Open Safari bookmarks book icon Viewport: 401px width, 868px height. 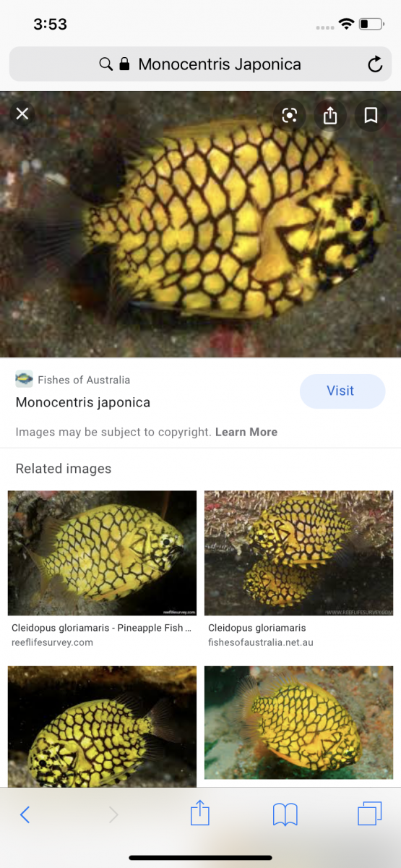tap(285, 814)
